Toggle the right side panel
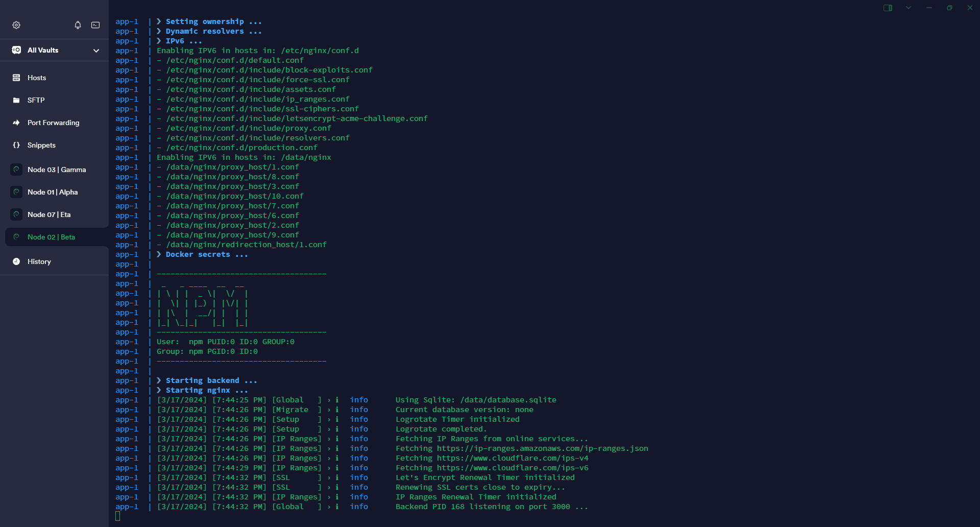The image size is (980, 527). click(888, 8)
